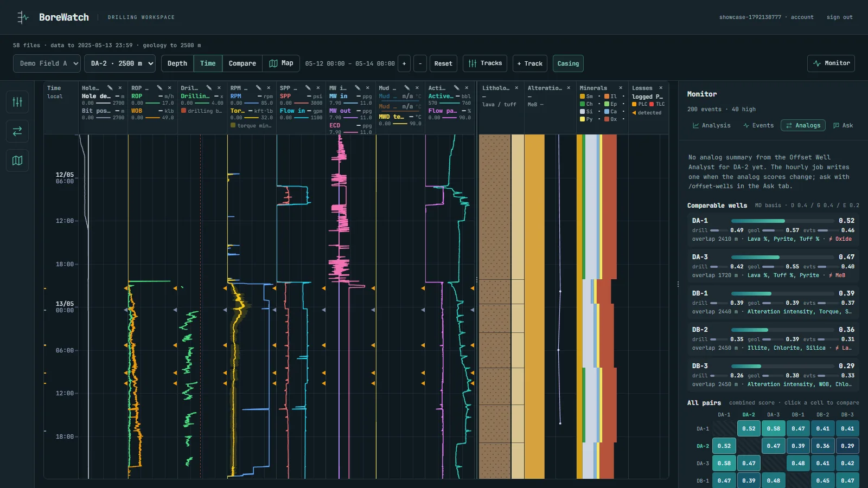Open the track settings sliders sidebar icon
Image resolution: width=868 pixels, height=488 pixels.
pyautogui.click(x=17, y=102)
